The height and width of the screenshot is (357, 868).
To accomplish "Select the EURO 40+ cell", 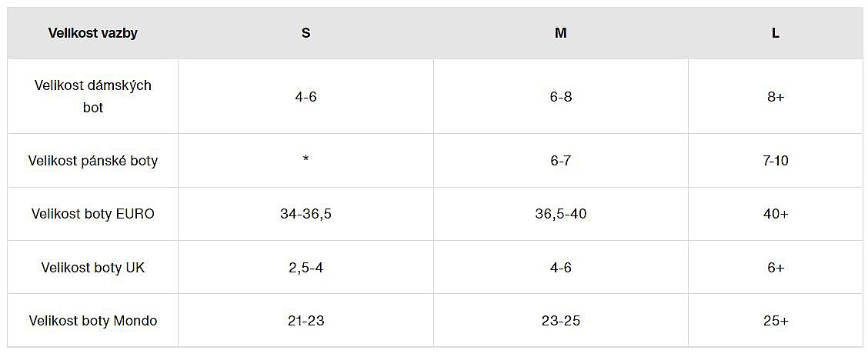I will (x=775, y=214).
